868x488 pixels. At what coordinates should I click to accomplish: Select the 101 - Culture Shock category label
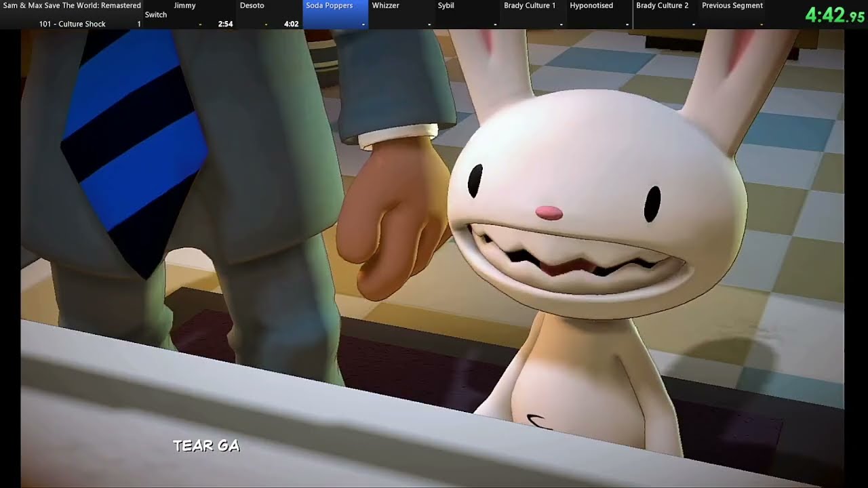point(72,24)
